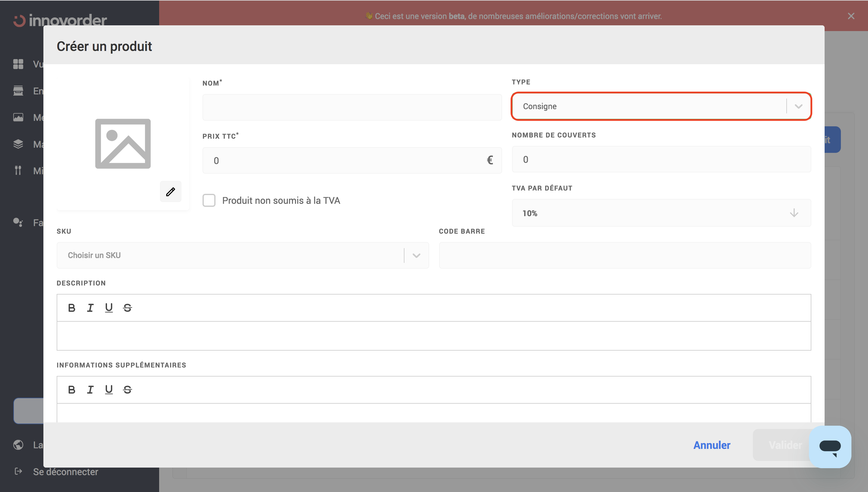Image resolution: width=868 pixels, height=492 pixels.
Task: Toggle italic in the Description editor
Action: coord(90,308)
